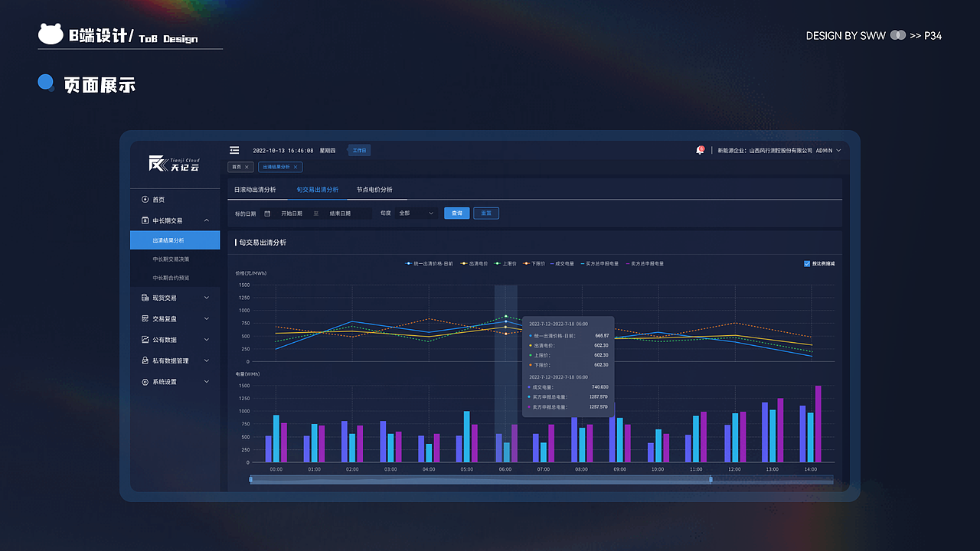The width and height of the screenshot is (980, 551).
Task: Click the 14:00 time axis label
Action: coord(810,469)
